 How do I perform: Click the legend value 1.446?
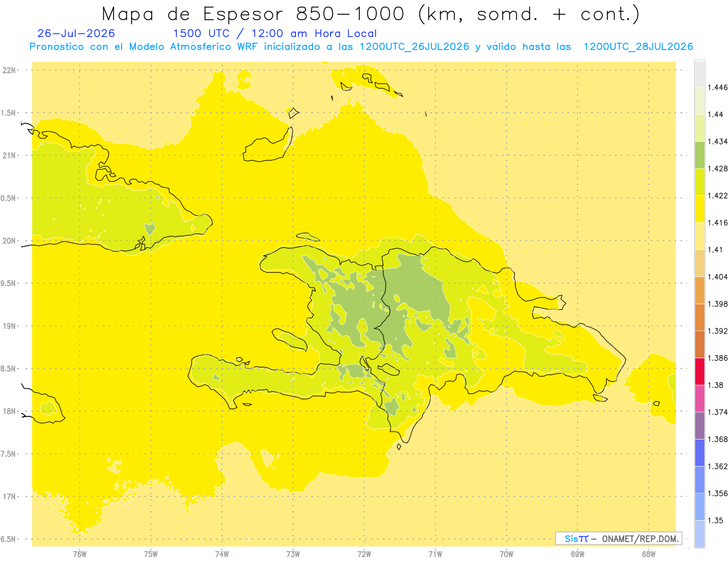pos(719,87)
